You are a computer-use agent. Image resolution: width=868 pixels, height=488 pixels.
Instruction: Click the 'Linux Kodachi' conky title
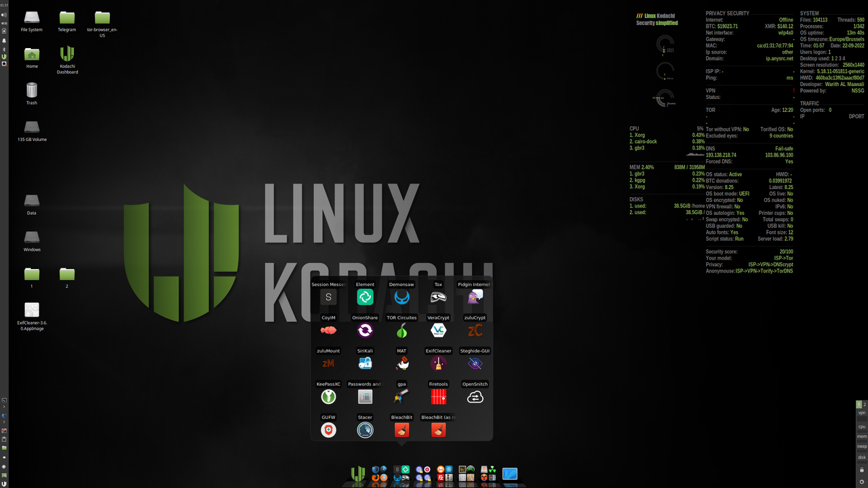[659, 16]
